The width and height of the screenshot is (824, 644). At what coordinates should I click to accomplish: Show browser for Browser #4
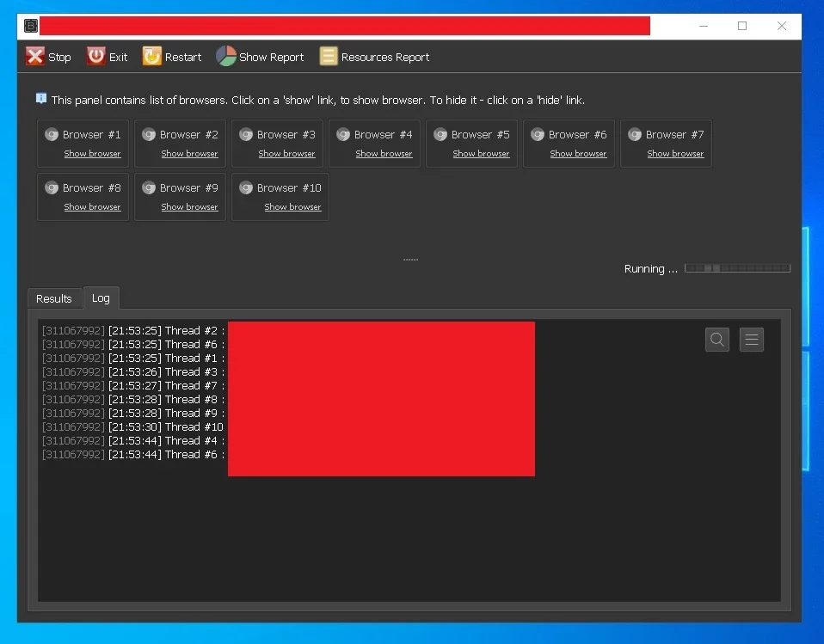(384, 153)
